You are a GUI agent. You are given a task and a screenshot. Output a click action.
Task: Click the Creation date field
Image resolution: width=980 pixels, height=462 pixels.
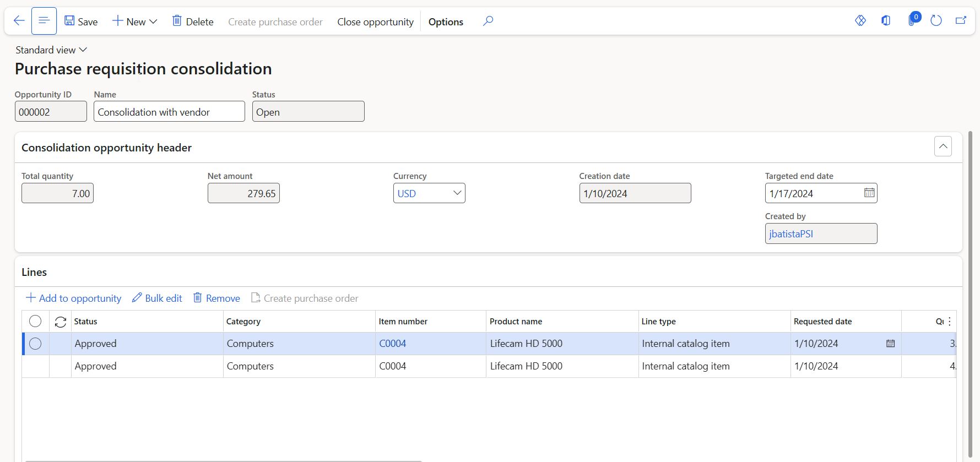point(635,193)
